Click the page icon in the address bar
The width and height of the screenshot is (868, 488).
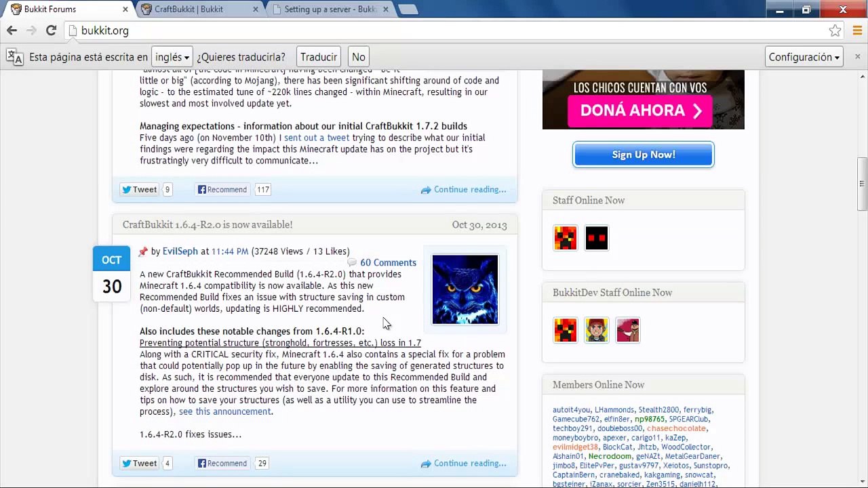(73, 30)
